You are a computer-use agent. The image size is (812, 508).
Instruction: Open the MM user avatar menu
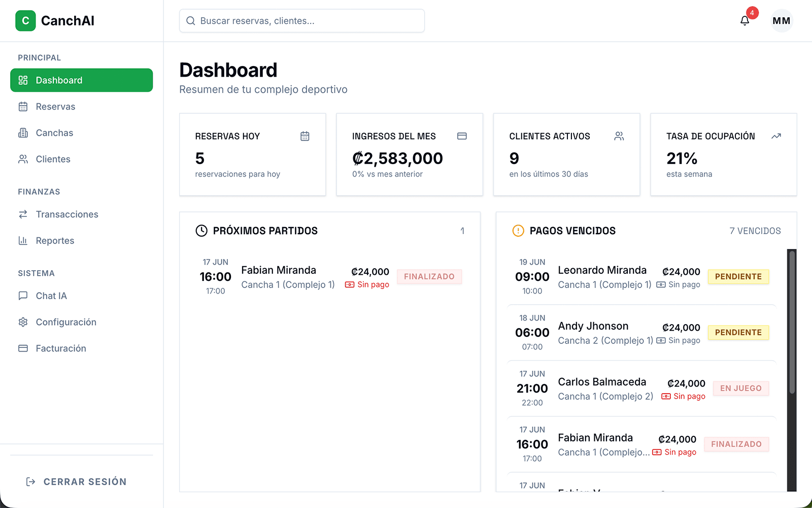click(x=782, y=21)
